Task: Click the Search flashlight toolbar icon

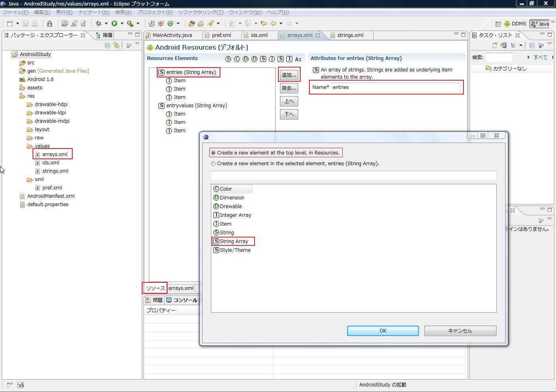Action: [x=210, y=24]
